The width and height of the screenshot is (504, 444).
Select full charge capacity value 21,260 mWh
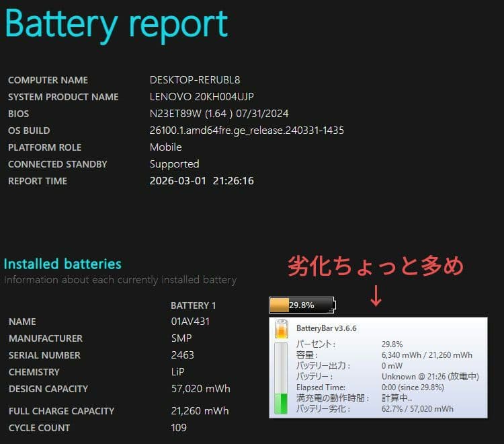pyautogui.click(x=200, y=411)
